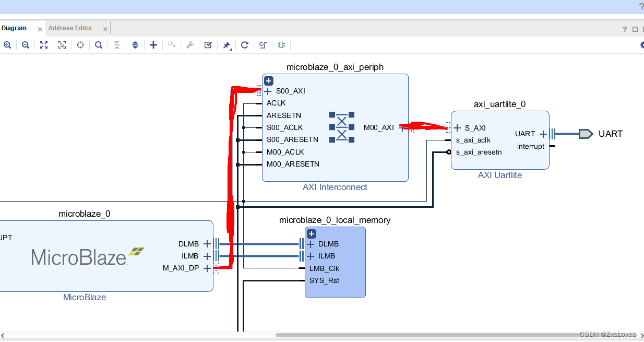Click the Expand All toolbar icon

[x=135, y=45]
